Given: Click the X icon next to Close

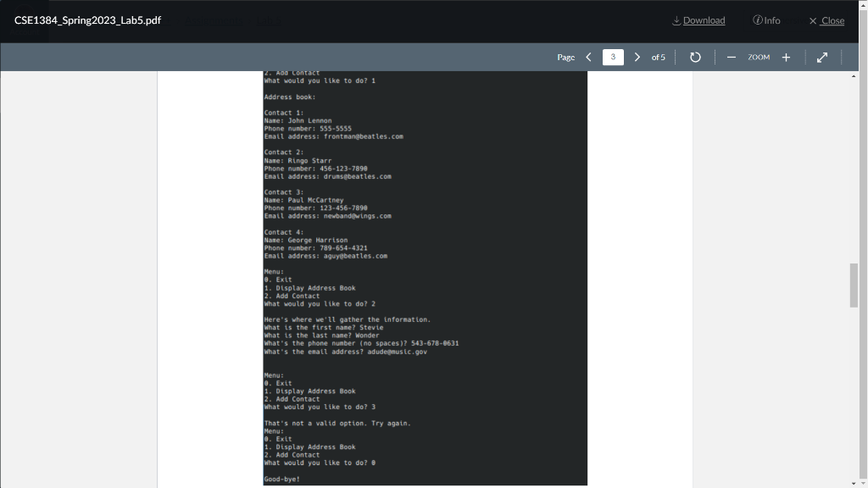Looking at the screenshot, I should tap(811, 20).
